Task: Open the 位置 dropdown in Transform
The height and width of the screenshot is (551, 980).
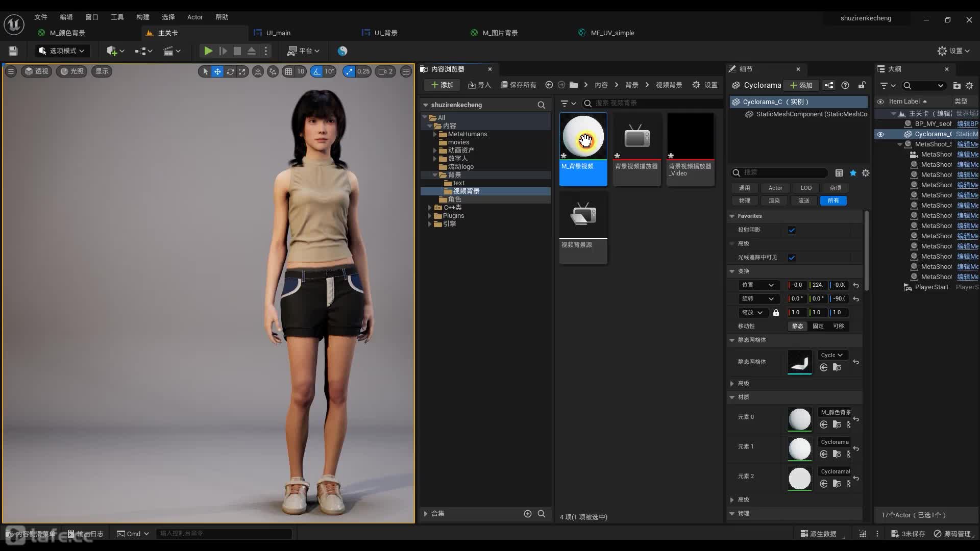Action: tap(758, 285)
